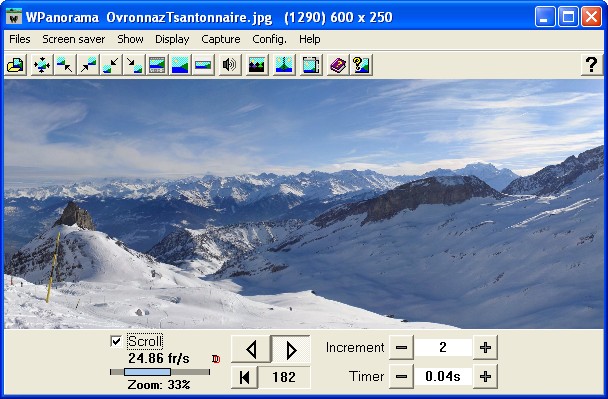Move image to top-left corner icon

tap(64, 65)
